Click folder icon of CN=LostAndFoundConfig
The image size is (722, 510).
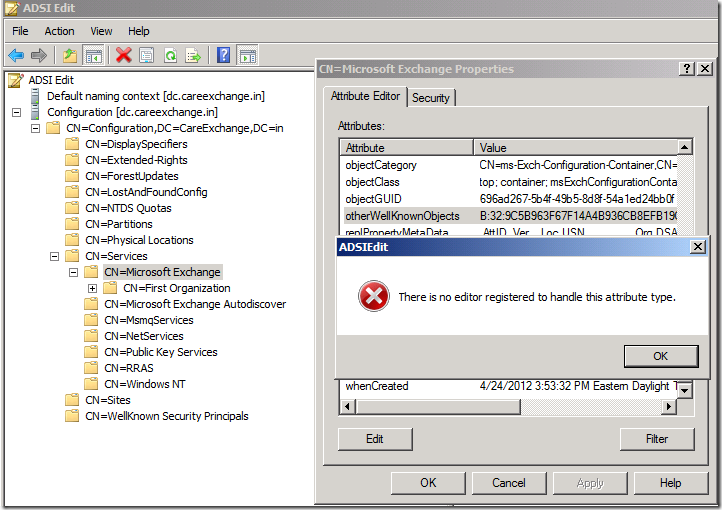(72, 192)
